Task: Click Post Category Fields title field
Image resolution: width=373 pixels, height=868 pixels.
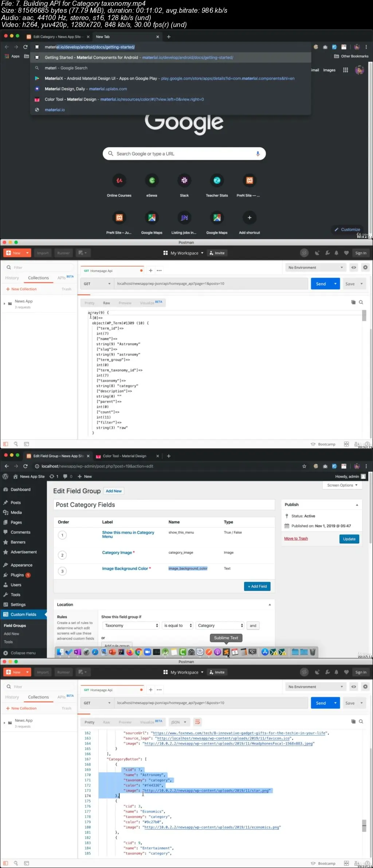Action: tap(164, 505)
